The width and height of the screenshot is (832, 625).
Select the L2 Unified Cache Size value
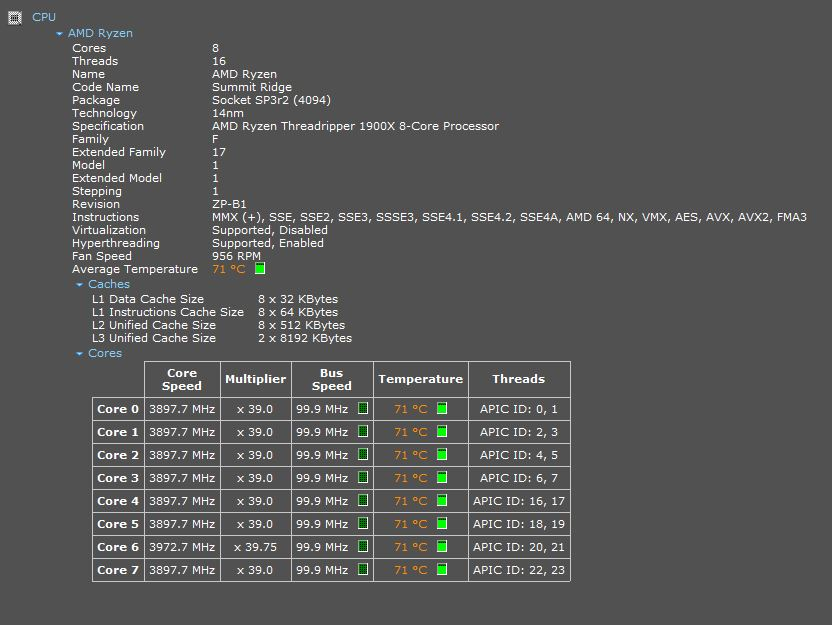coord(301,325)
